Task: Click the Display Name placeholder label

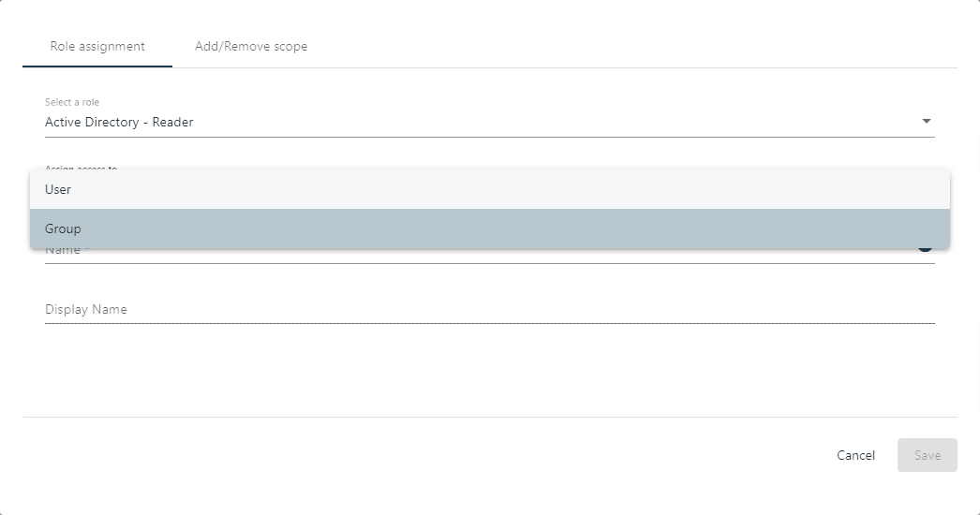Action: coord(86,310)
